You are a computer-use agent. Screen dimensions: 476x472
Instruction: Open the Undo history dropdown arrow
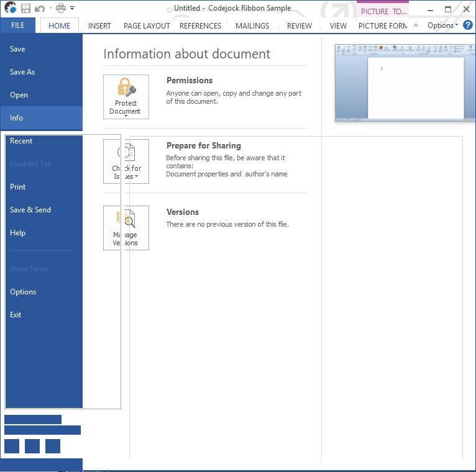coord(51,8)
